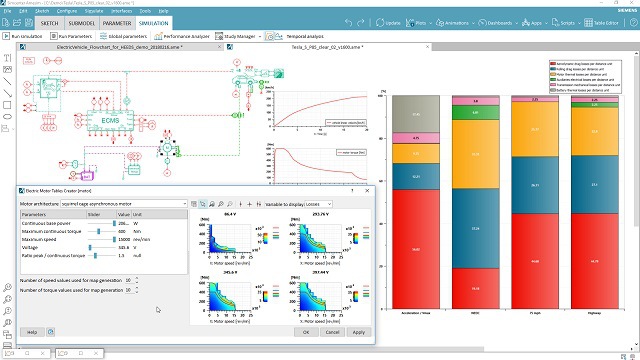The height and width of the screenshot is (360, 640).
Task: Toggle the Temporal analysis mode button
Action: click(x=269, y=36)
